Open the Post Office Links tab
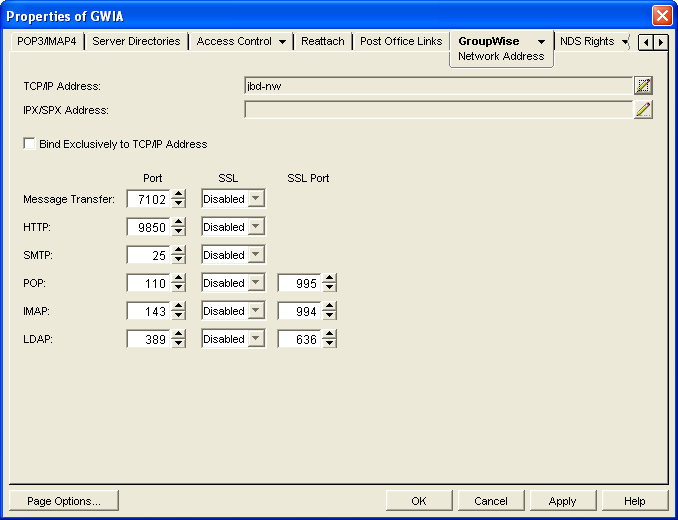The width and height of the screenshot is (678, 520). [x=401, y=41]
